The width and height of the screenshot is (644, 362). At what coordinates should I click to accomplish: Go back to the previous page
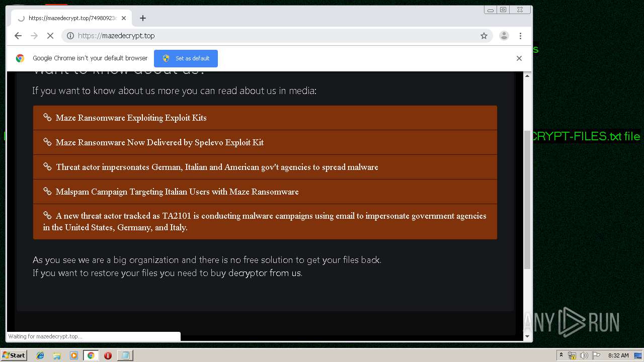click(18, 36)
